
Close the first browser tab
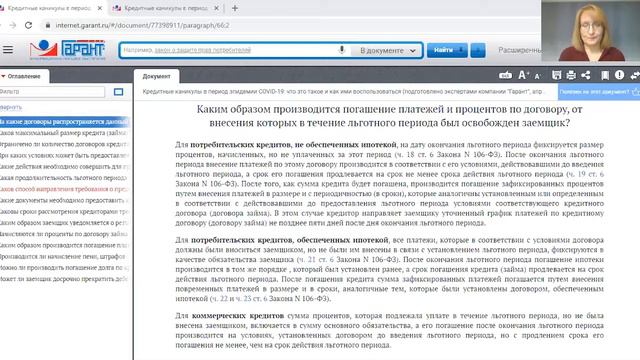click(100, 8)
